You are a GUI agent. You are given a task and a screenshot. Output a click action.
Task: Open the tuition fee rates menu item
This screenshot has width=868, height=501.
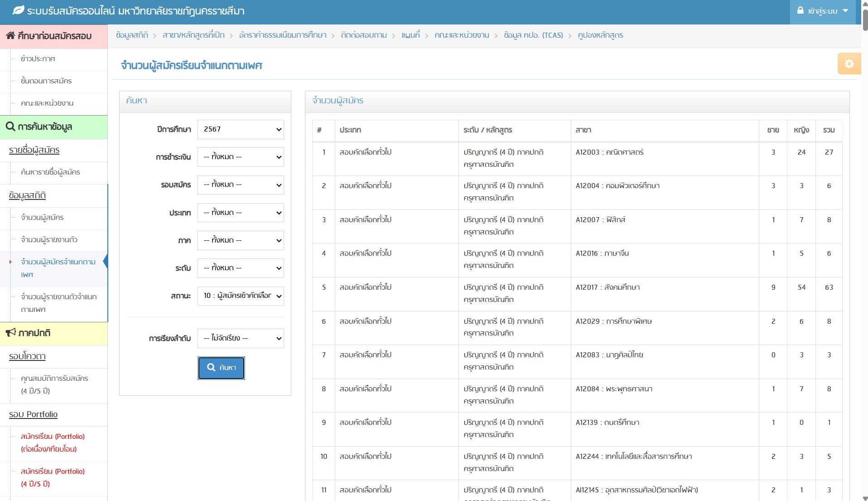tap(283, 35)
